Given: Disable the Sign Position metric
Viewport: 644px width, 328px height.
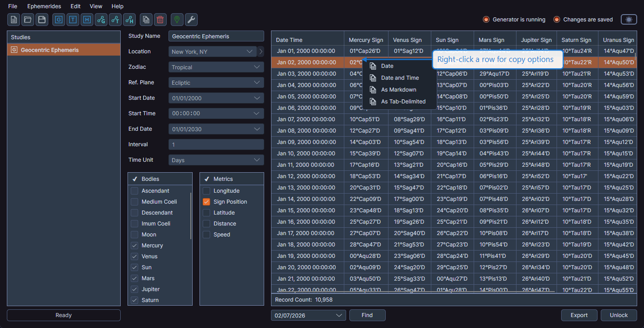Looking at the screenshot, I should point(206,201).
